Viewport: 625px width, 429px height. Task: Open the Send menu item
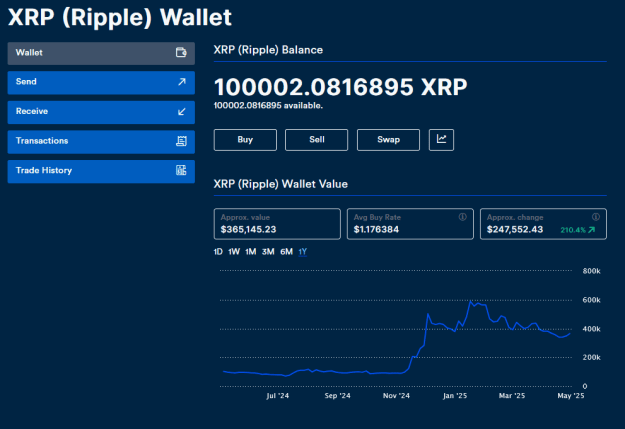(101, 83)
